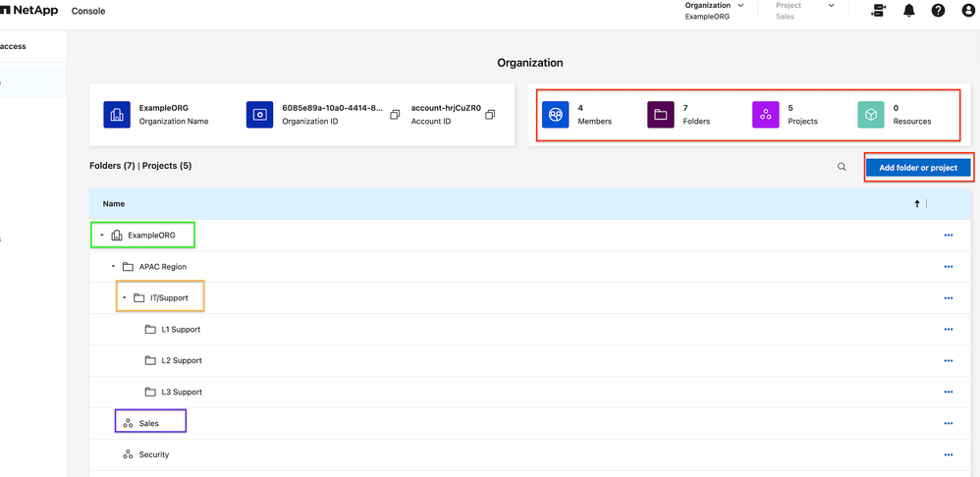The image size is (980, 477).
Task: Select the L1 Support folder
Action: pyautogui.click(x=181, y=330)
